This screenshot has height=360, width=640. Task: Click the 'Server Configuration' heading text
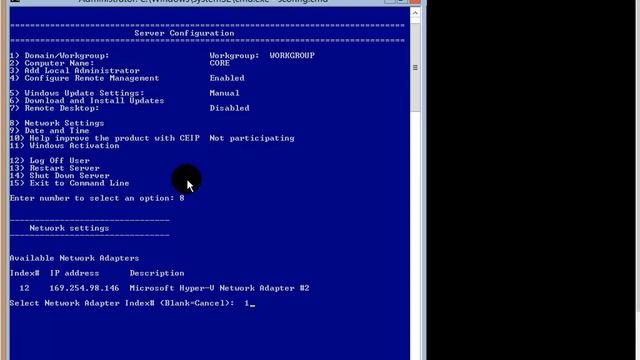click(x=184, y=33)
